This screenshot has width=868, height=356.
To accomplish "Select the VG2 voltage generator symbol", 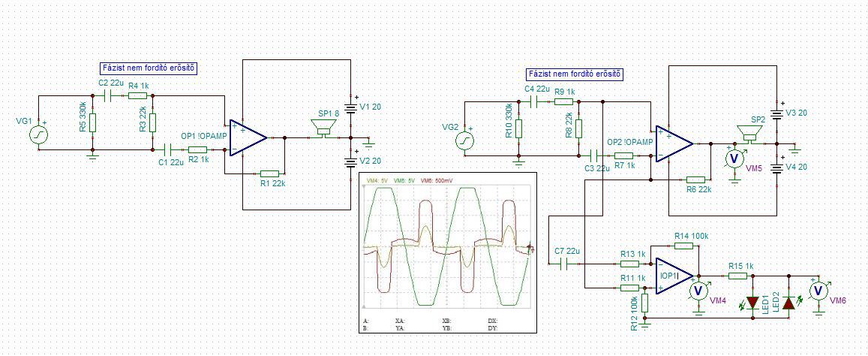I will [464, 141].
